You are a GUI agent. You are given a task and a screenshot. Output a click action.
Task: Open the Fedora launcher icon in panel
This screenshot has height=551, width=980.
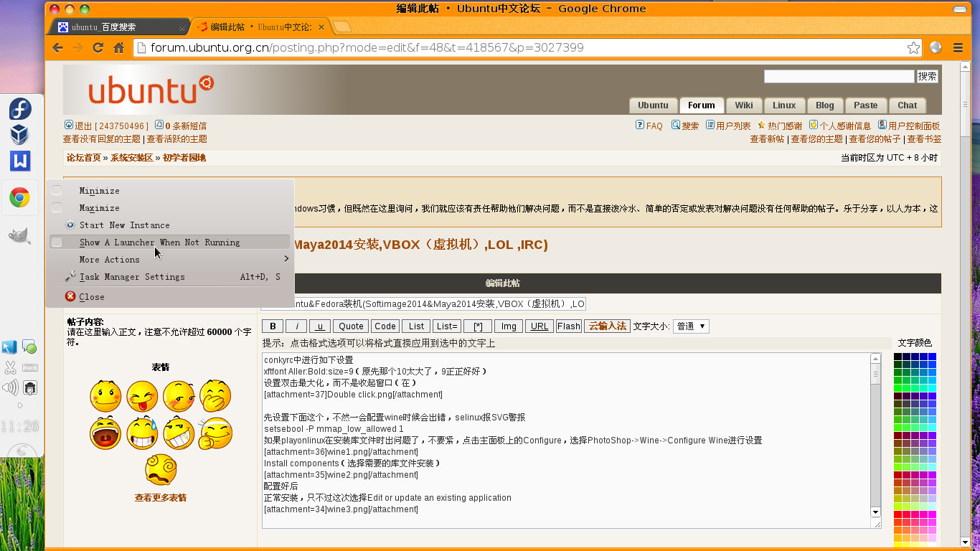[x=19, y=109]
